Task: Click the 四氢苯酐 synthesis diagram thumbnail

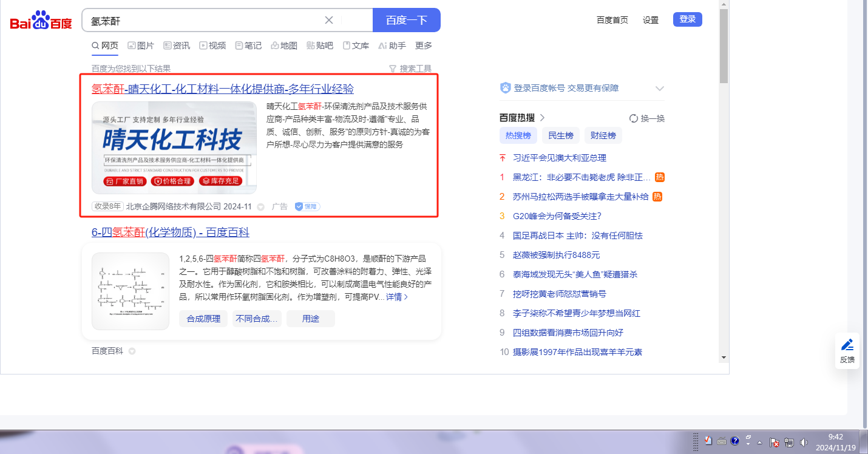Action: tap(131, 291)
